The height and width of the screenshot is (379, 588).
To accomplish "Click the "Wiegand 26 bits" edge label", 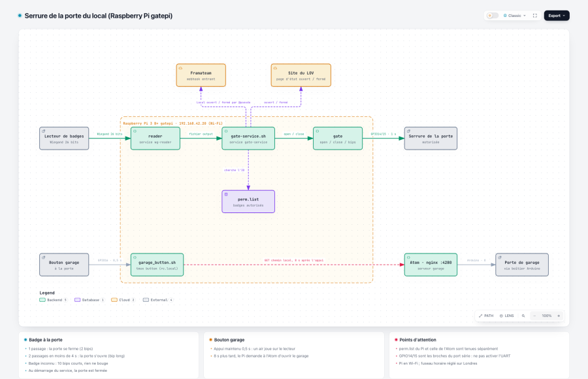I will click(110, 134).
